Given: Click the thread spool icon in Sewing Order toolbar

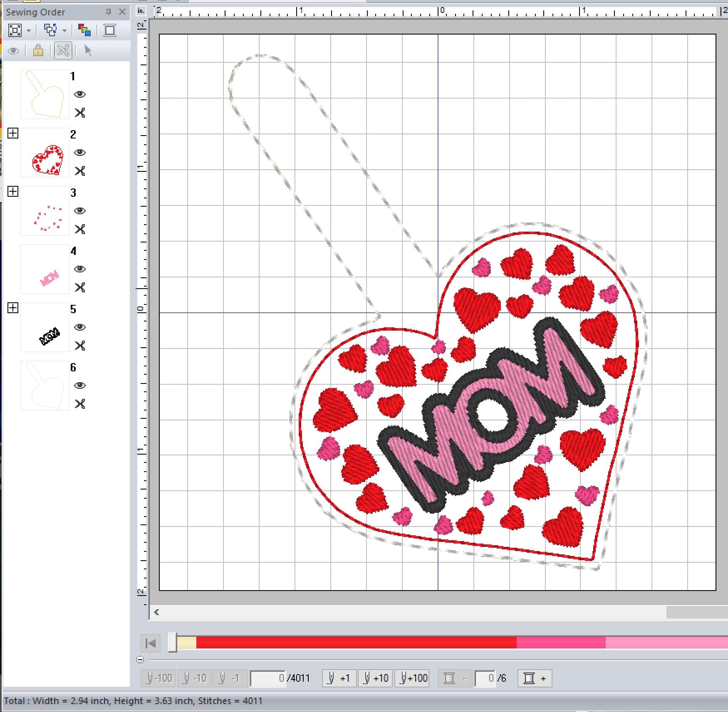Looking at the screenshot, I should (x=110, y=30).
